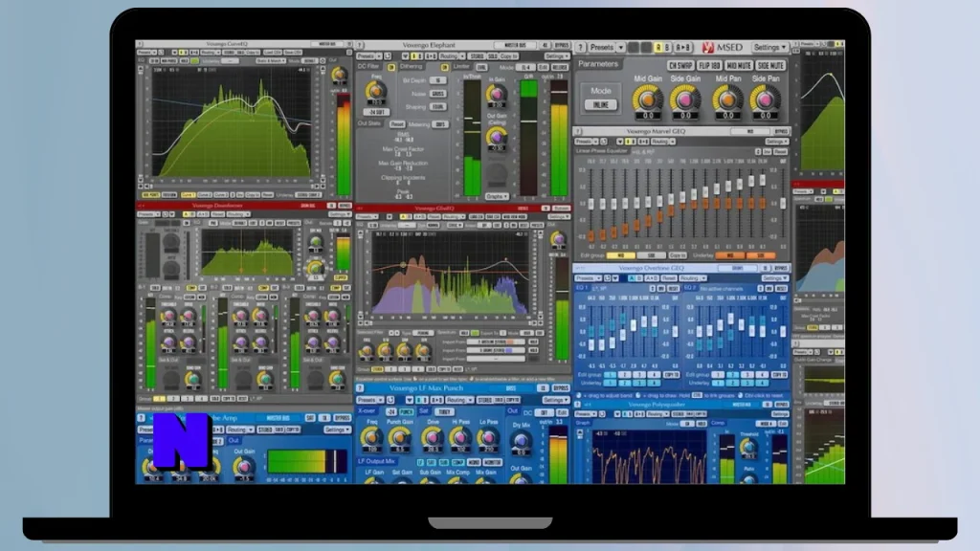
Task: Click the LF Max Punch Freq knob
Action: [x=372, y=436]
